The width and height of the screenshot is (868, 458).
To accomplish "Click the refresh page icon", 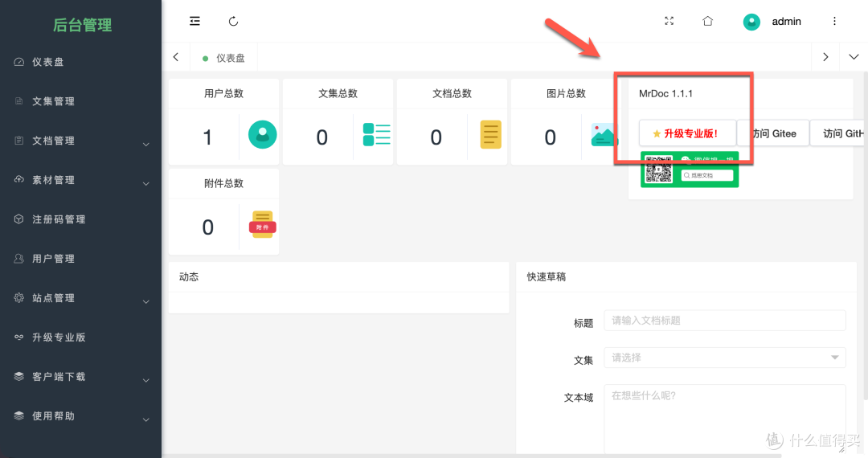I will coord(233,21).
